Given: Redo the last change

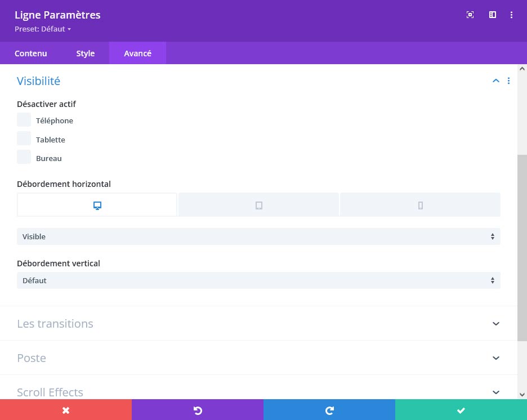Looking at the screenshot, I should pyautogui.click(x=329, y=410).
